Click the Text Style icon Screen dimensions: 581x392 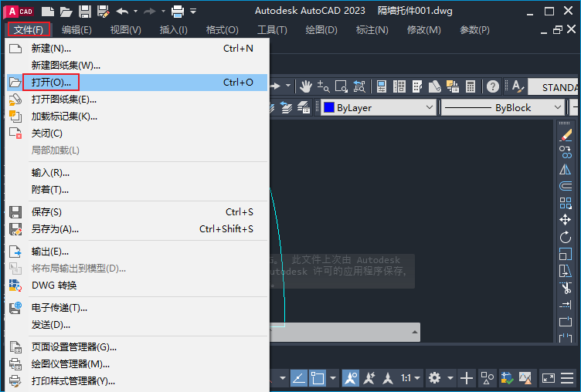click(x=518, y=86)
